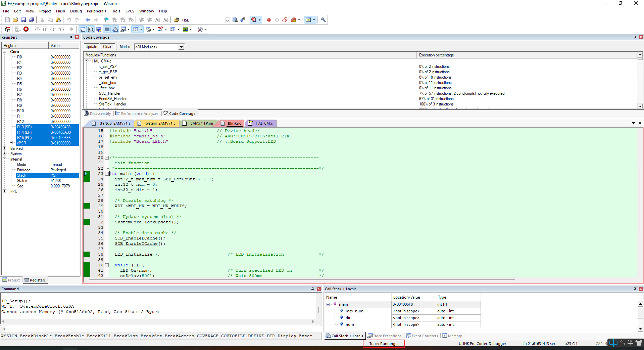Viewport: 644px width, 350px height.
Task: Collapse the while loop code fold at line 40
Action: pos(107,265)
